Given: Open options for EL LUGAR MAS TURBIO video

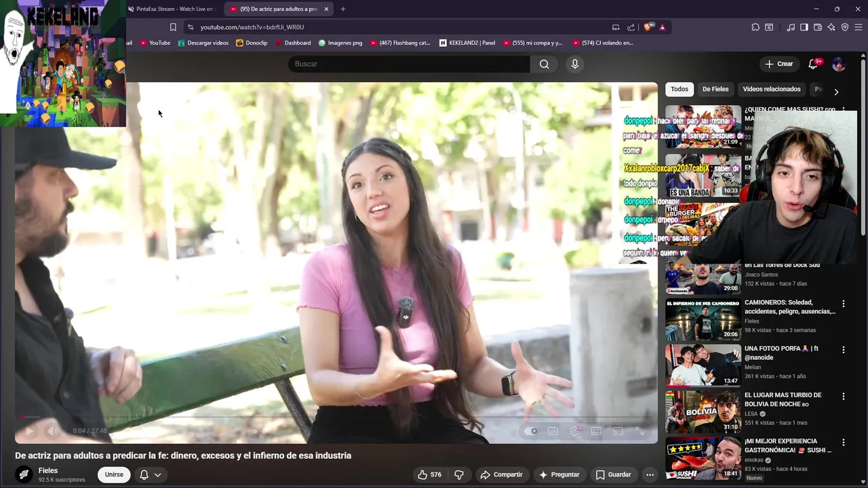Looking at the screenshot, I should (x=844, y=396).
